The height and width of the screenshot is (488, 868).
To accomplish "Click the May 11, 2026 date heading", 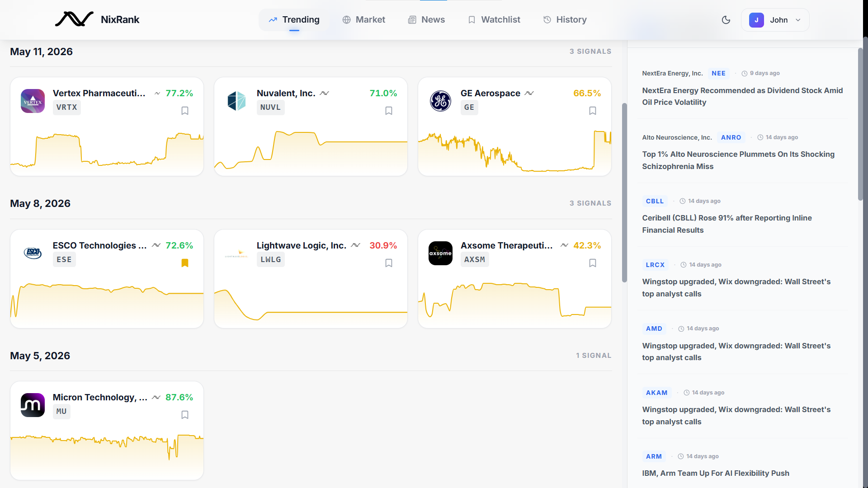I will 41,52.
